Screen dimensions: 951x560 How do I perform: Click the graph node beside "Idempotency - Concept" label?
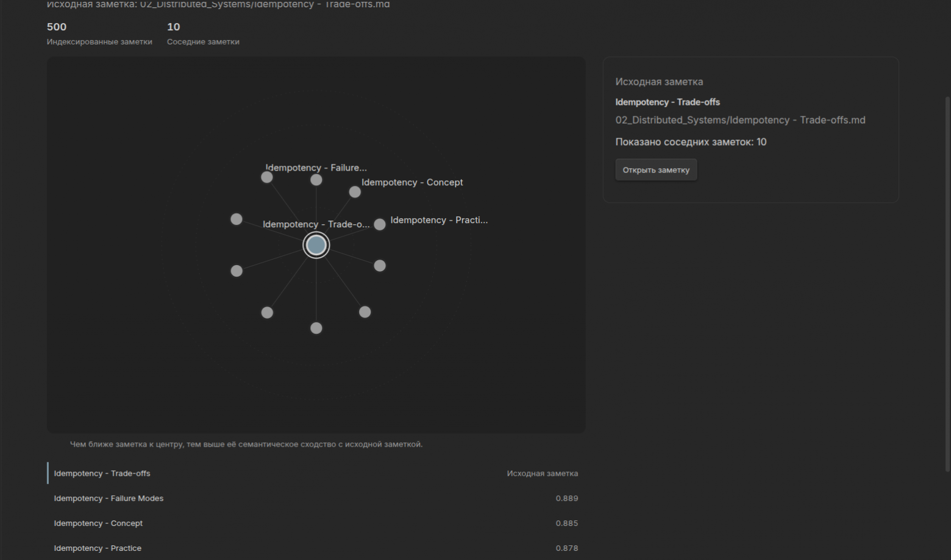tap(355, 192)
